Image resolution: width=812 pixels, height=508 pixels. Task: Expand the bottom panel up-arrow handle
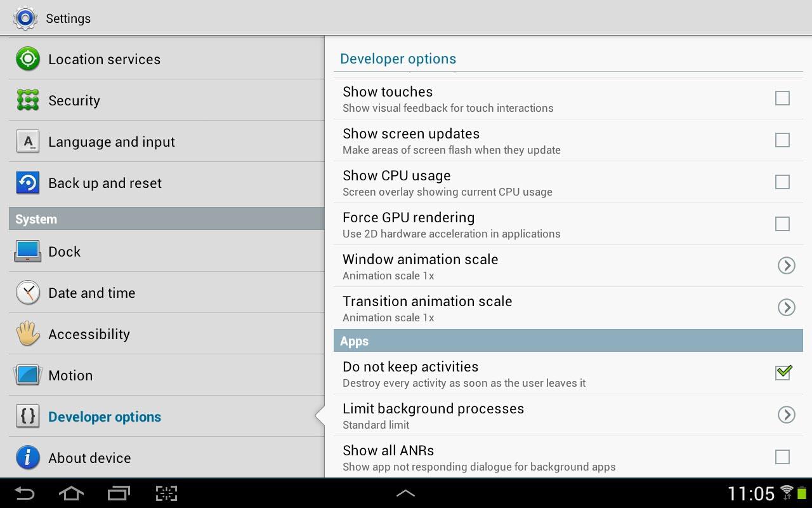[x=405, y=493]
